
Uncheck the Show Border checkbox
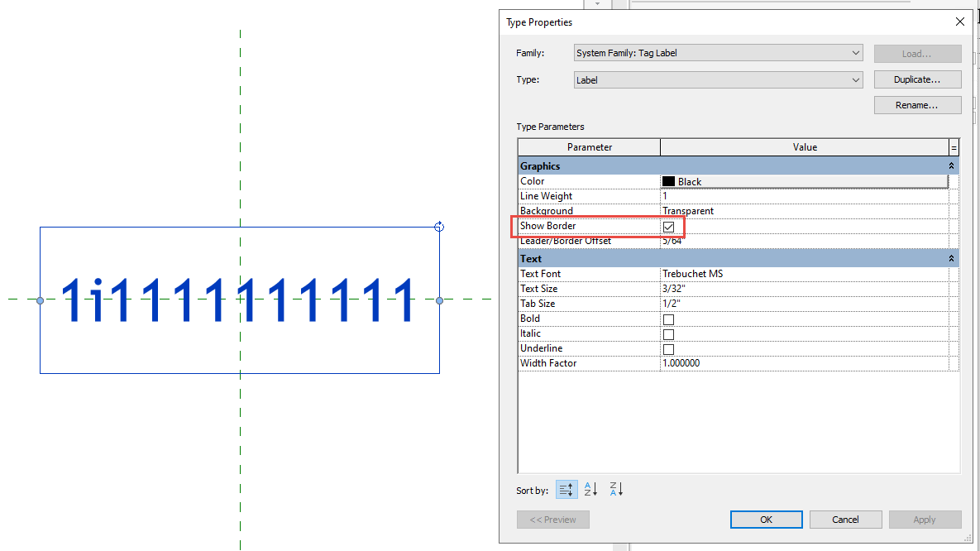668,225
